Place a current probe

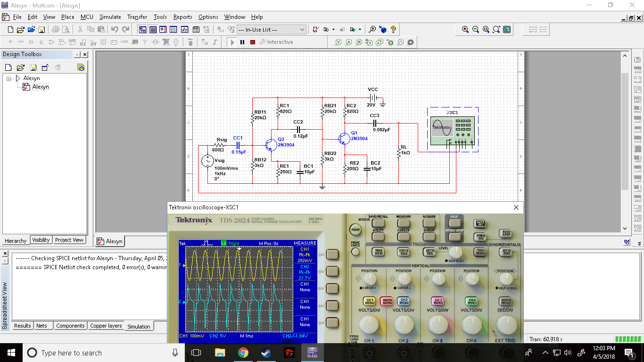click(x=349, y=42)
